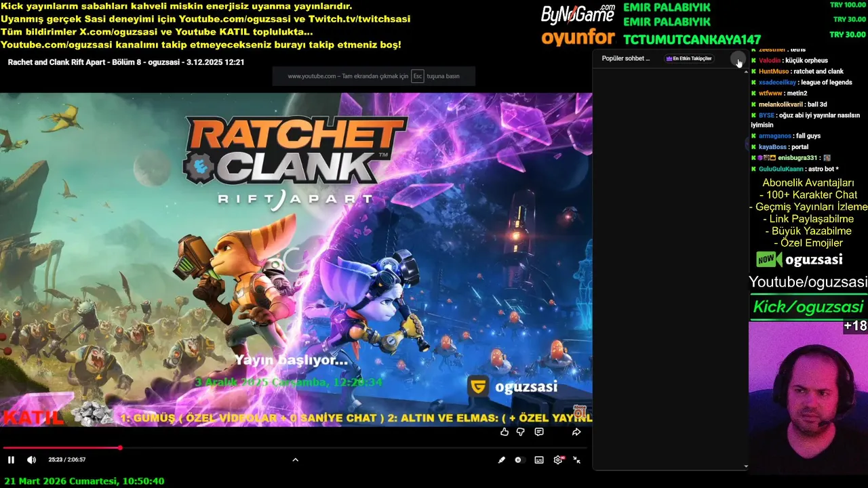This screenshot has height=488, width=868.
Task: Click the round menu button in chat header
Action: [x=737, y=60]
